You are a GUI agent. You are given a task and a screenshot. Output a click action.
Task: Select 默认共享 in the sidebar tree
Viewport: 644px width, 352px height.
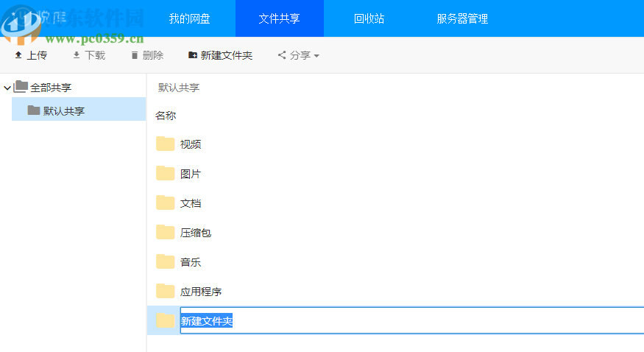coord(63,111)
